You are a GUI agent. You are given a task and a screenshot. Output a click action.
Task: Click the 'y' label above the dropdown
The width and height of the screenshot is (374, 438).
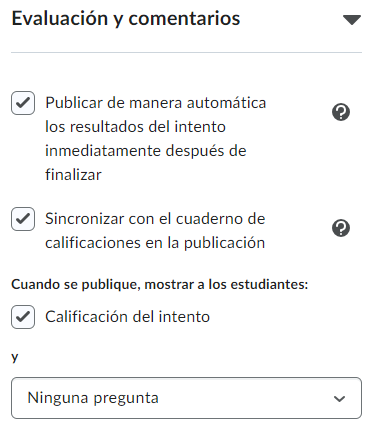coord(15,357)
